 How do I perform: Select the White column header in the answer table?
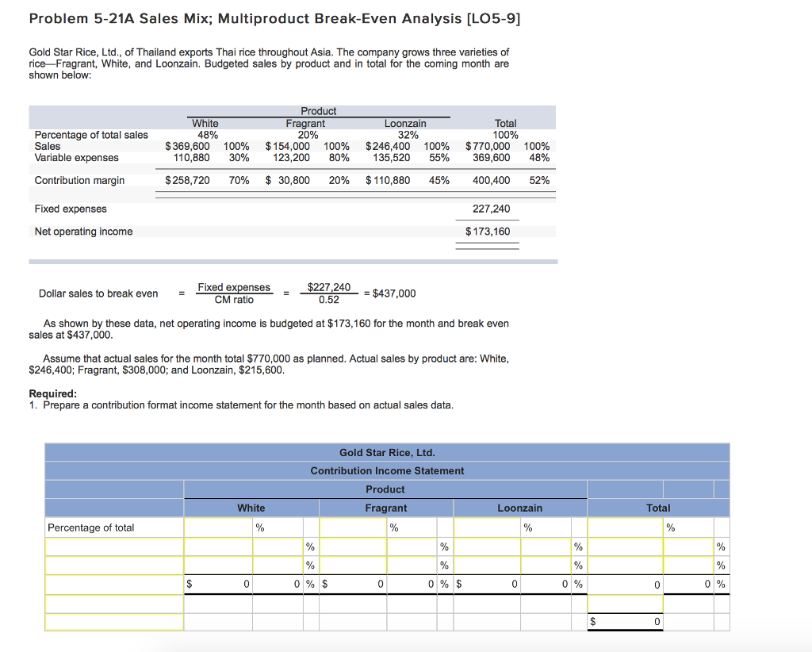tap(251, 508)
